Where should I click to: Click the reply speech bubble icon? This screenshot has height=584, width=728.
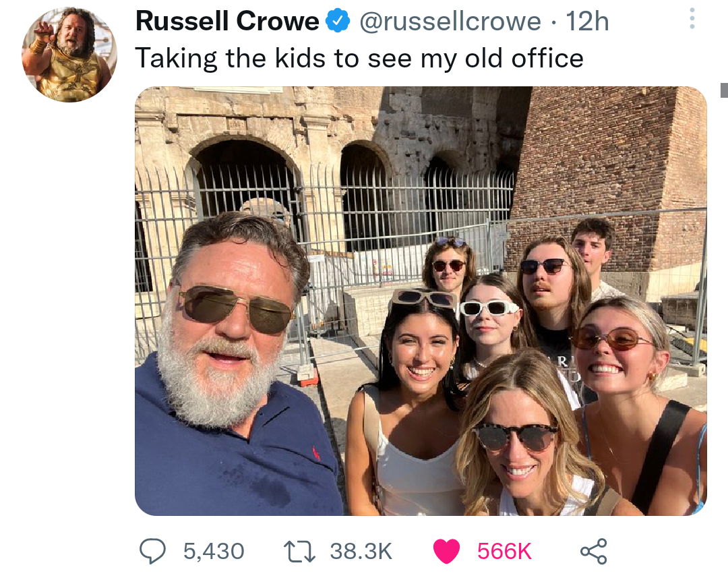[x=153, y=551]
